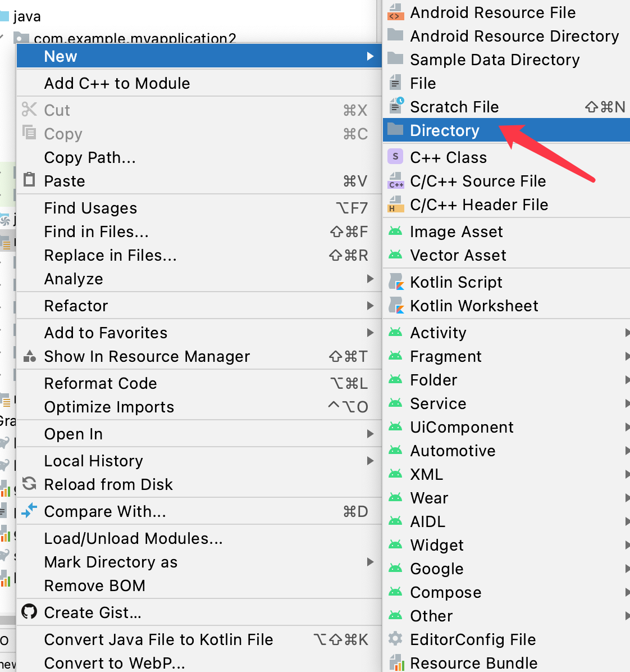Click the C/C++ Header File icon
This screenshot has width=630, height=672.
click(395, 205)
